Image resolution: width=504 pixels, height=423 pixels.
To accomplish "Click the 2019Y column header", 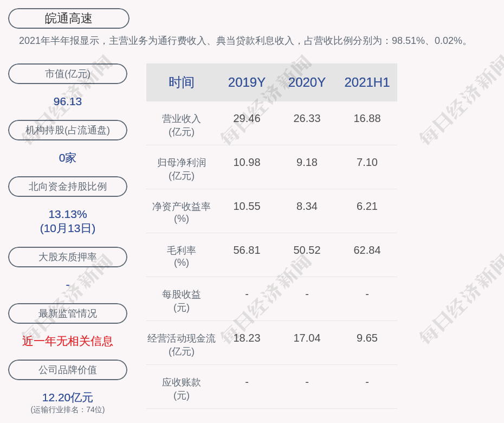I will (x=247, y=82).
